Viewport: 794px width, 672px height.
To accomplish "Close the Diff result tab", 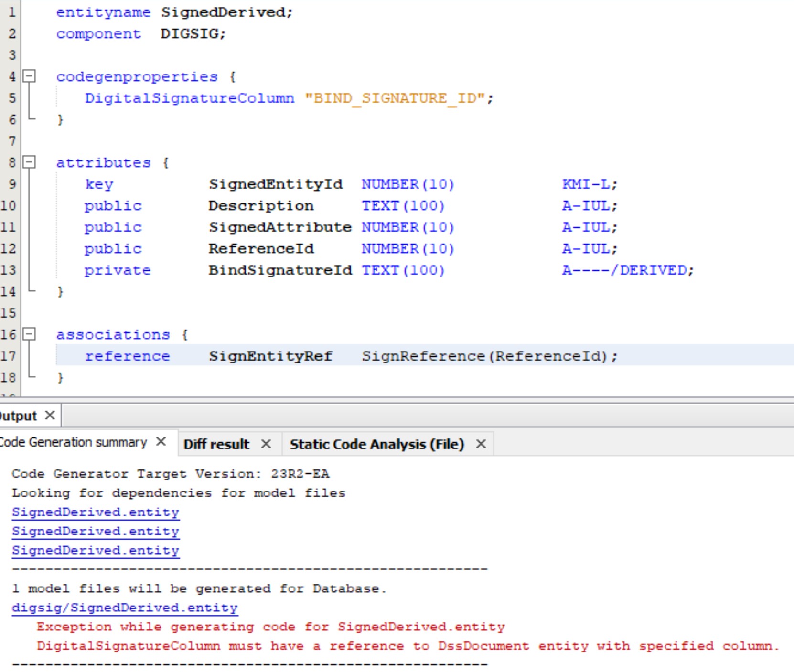I will pyautogui.click(x=266, y=444).
